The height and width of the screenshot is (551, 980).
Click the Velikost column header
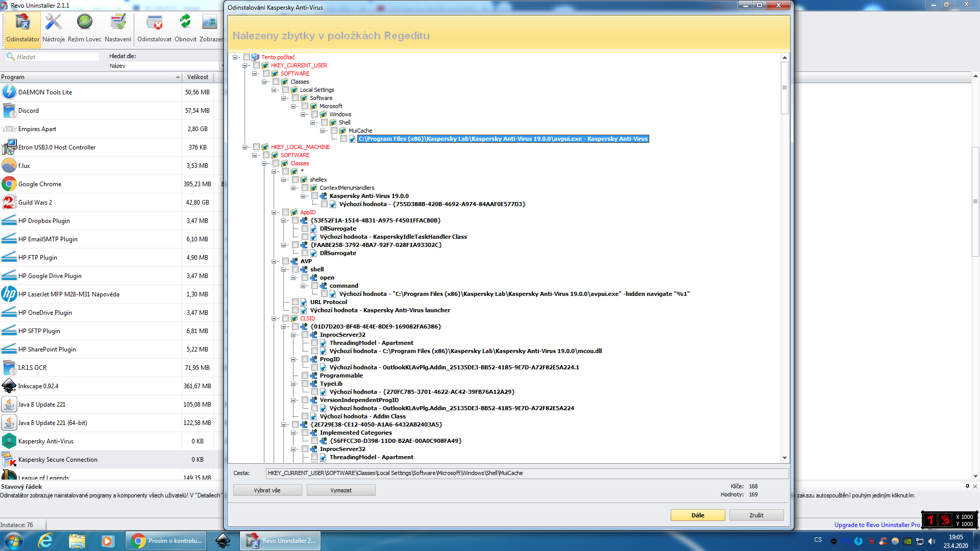pyautogui.click(x=198, y=77)
